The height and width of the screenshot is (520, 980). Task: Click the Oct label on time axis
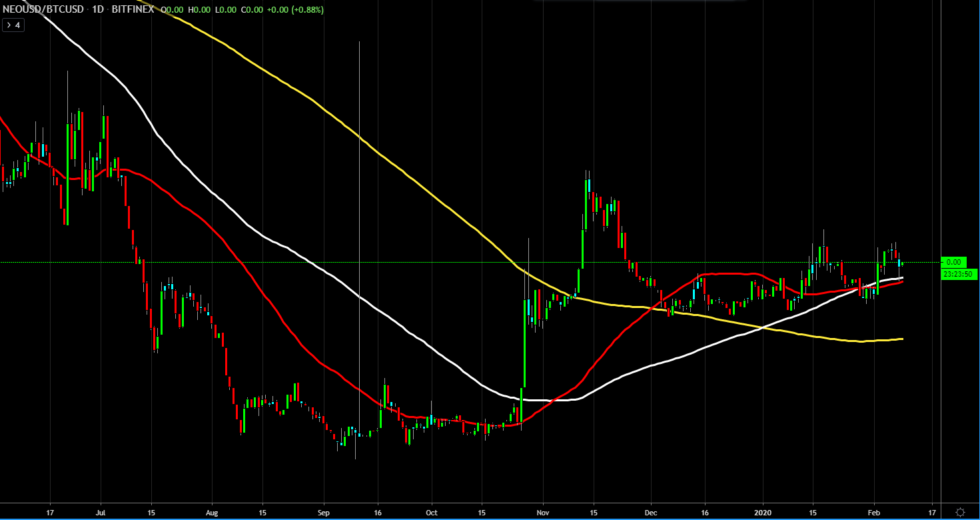pyautogui.click(x=432, y=512)
